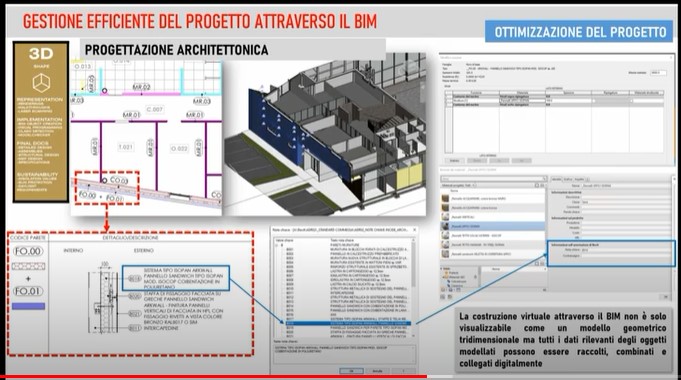Click the Inserisci button under layer table
This screenshot has width=681, height=380.
coord(454,161)
